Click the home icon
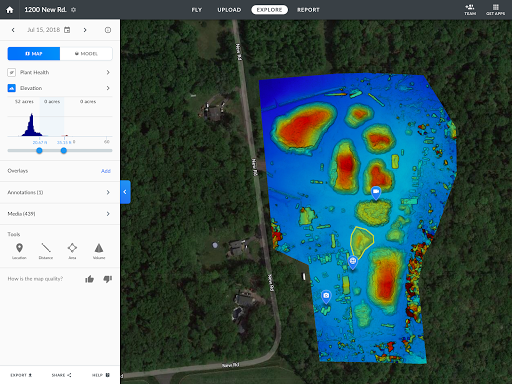 pos(10,10)
